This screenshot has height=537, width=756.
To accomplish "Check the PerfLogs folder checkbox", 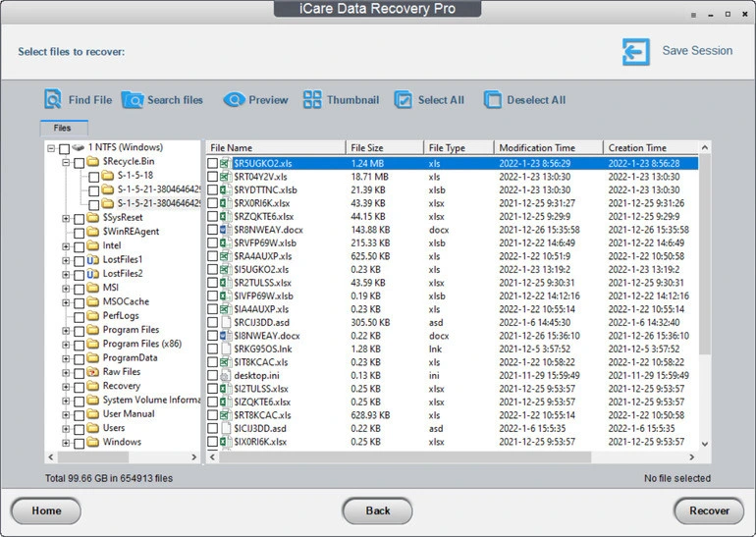I will [x=80, y=317].
